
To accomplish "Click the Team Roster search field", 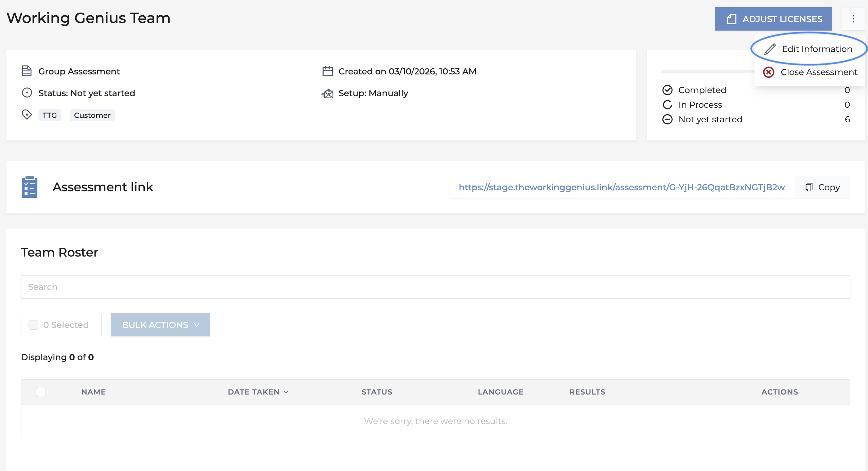I will coord(435,287).
